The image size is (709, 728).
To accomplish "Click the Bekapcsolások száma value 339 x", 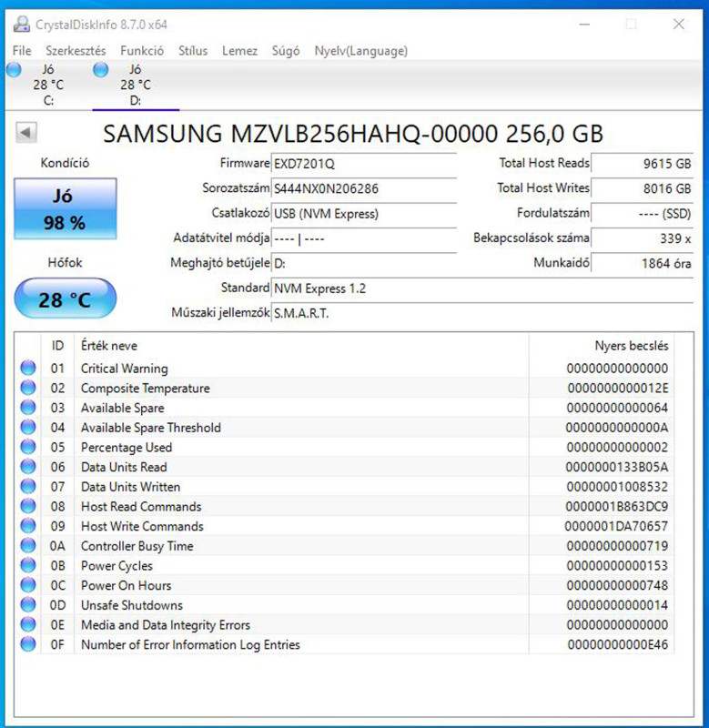I will tap(643, 239).
